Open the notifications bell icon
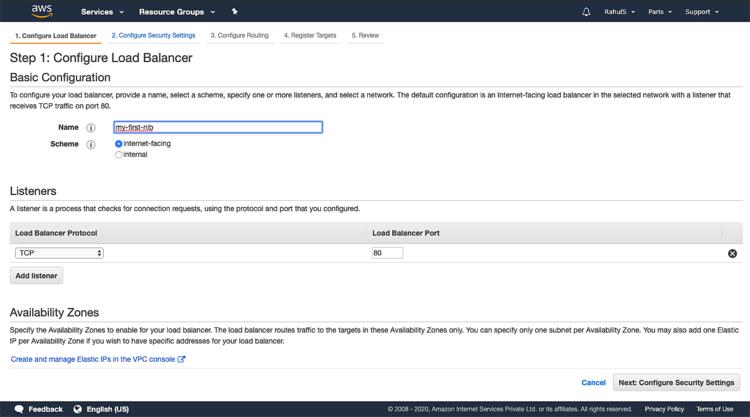750x417 pixels. click(x=586, y=12)
